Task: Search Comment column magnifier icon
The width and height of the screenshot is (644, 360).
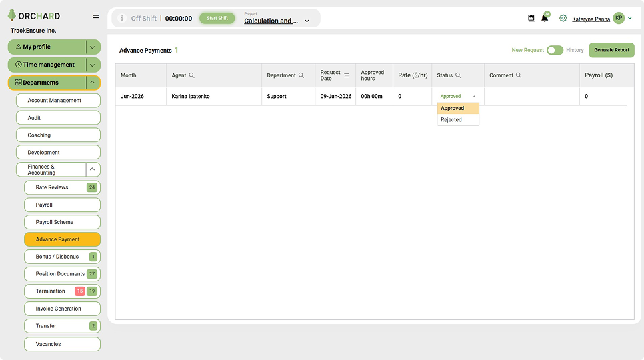Action: [518, 75]
